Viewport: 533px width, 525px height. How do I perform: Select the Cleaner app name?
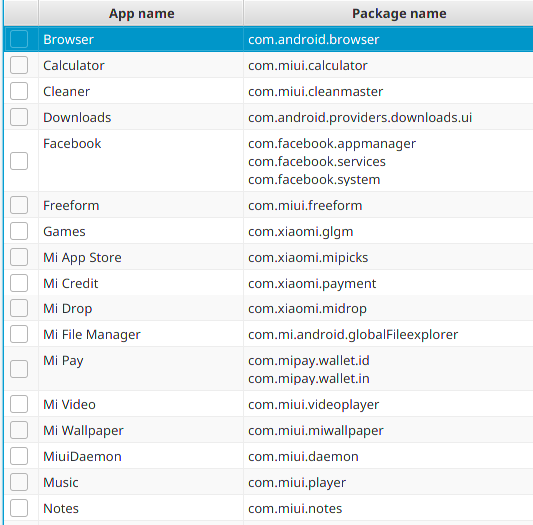point(67,91)
